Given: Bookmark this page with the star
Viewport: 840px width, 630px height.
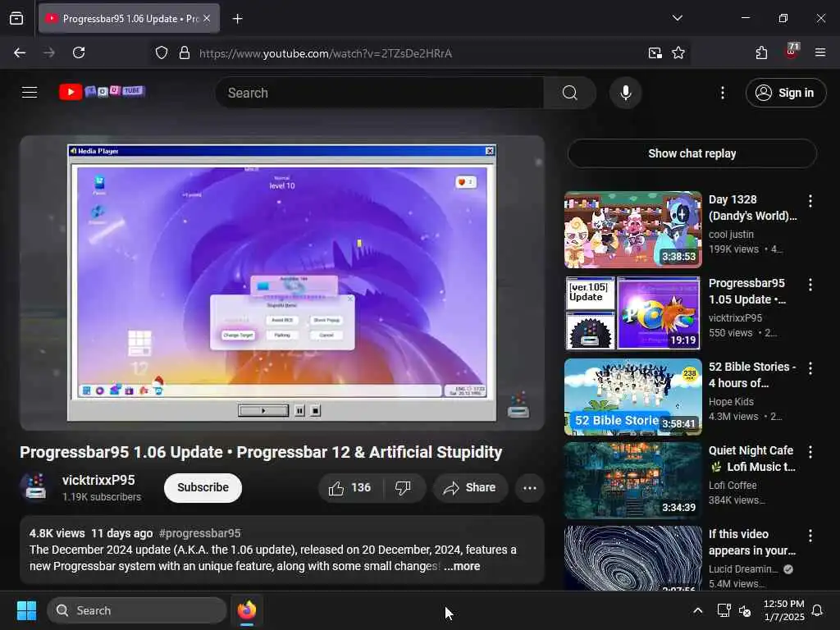Looking at the screenshot, I should point(678,52).
